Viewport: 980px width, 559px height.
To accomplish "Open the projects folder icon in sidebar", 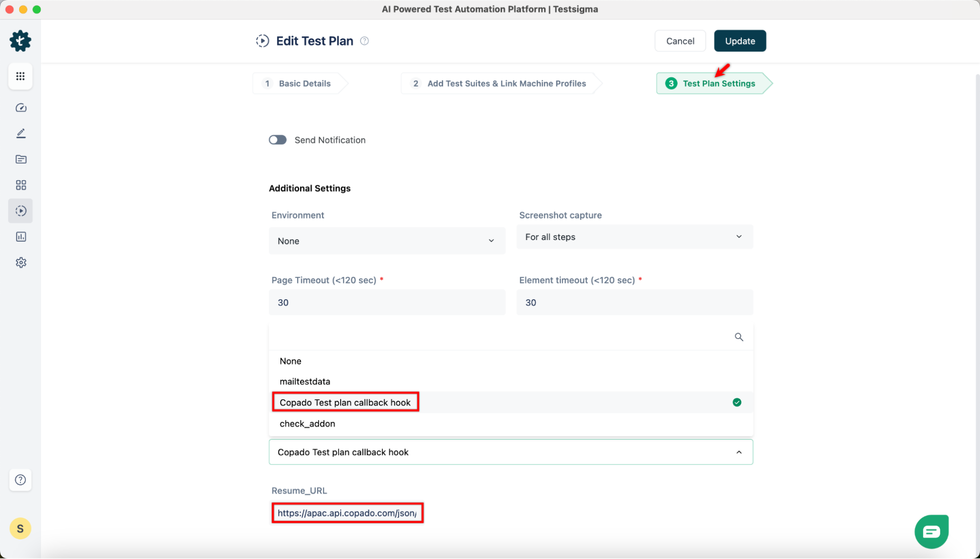I will [x=20, y=159].
